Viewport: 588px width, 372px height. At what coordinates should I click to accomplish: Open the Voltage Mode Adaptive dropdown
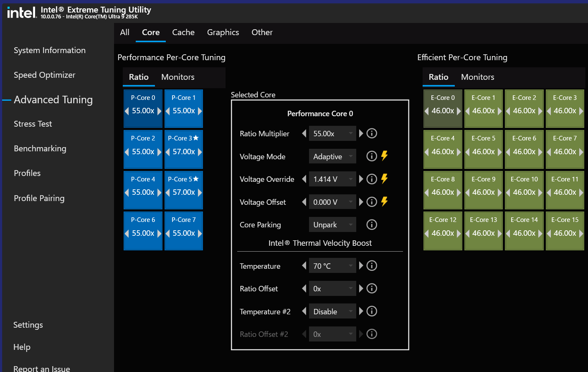(x=332, y=156)
